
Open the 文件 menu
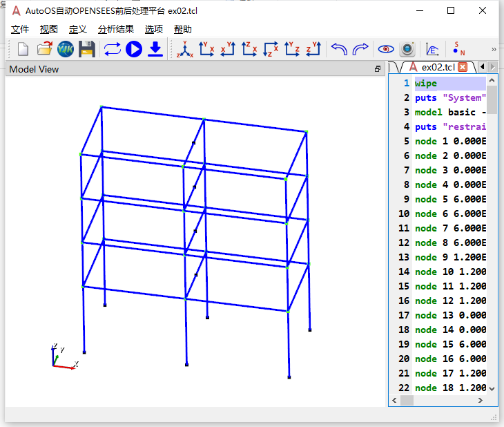pos(20,29)
